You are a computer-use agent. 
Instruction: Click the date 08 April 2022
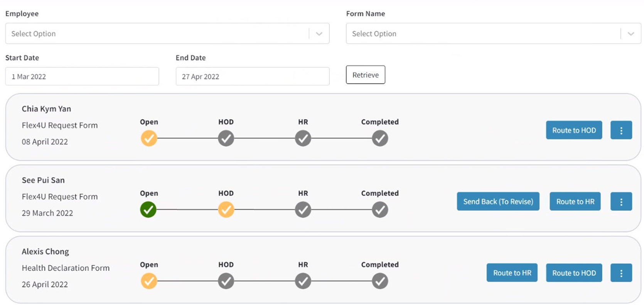45,142
